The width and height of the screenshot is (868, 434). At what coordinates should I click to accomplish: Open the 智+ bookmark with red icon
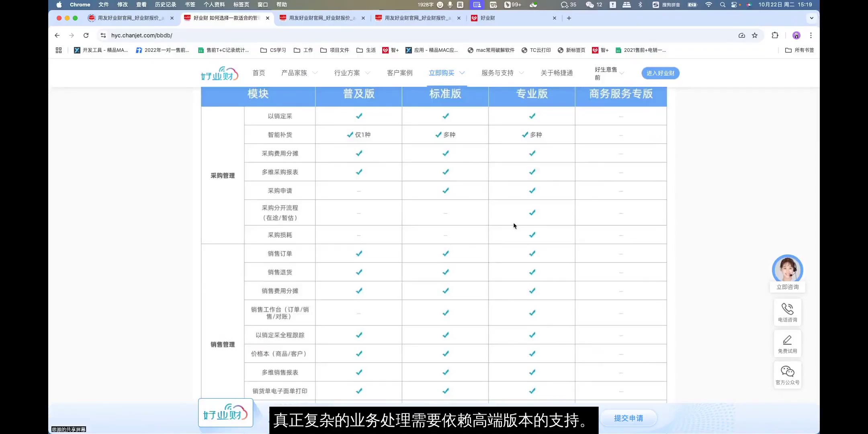[x=390, y=50]
